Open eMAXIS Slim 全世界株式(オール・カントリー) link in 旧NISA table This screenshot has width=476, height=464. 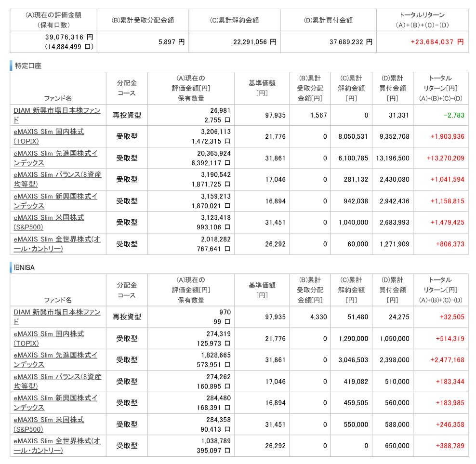coord(57,446)
